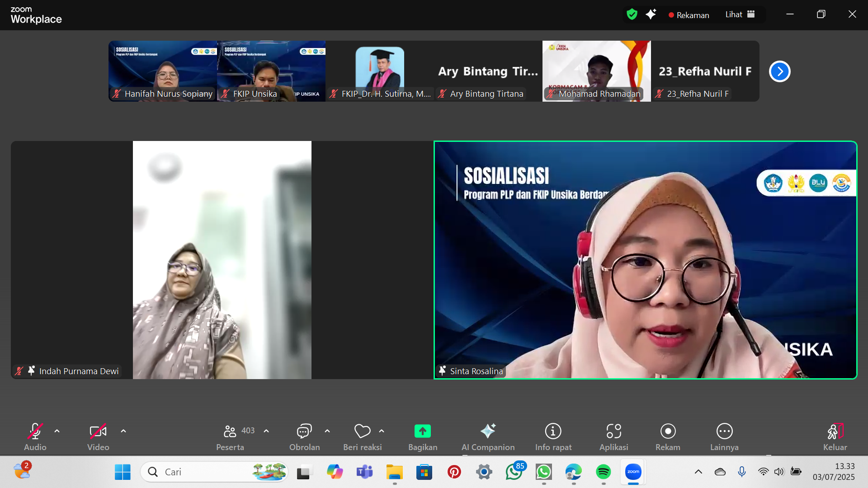Stop the Video camera
868x488 pixels.
pyautogui.click(x=98, y=431)
